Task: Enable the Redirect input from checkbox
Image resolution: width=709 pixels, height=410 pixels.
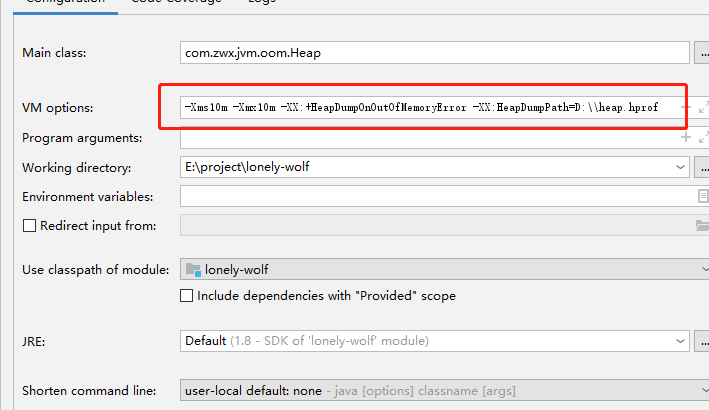Action: point(29,226)
